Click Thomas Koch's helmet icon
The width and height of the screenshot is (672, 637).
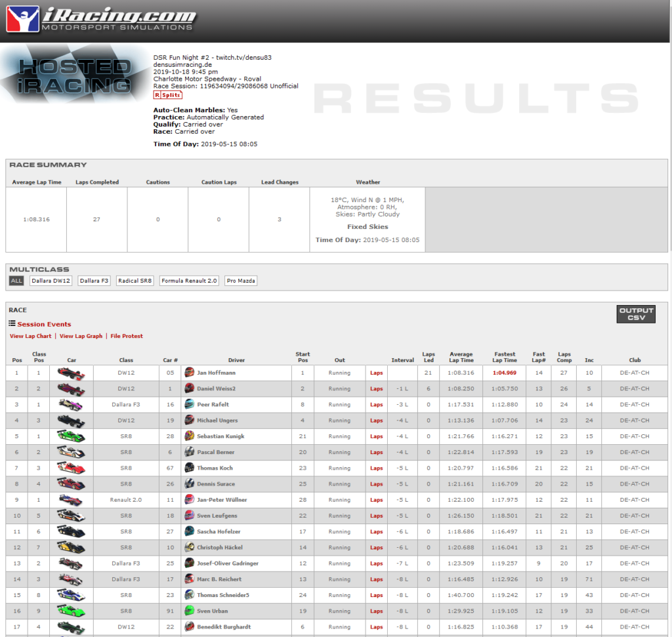190,468
